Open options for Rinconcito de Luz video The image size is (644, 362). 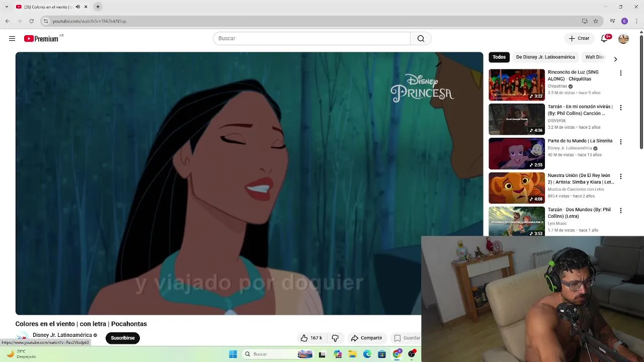[x=621, y=73]
